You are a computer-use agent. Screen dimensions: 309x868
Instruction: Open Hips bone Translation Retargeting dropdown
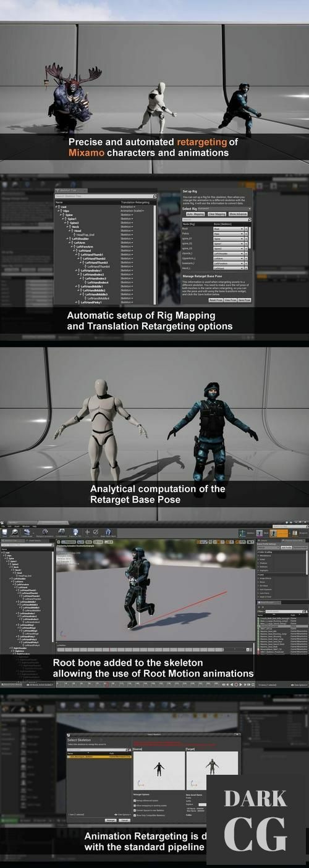pos(132,211)
